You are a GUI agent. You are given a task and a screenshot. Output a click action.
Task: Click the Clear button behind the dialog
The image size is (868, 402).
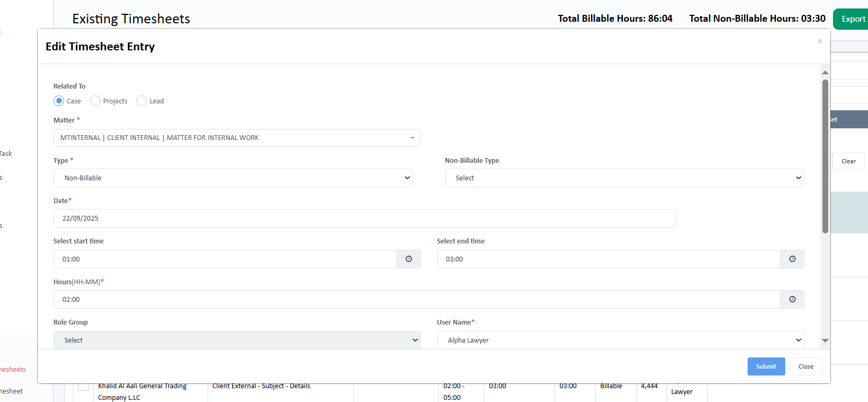(848, 161)
